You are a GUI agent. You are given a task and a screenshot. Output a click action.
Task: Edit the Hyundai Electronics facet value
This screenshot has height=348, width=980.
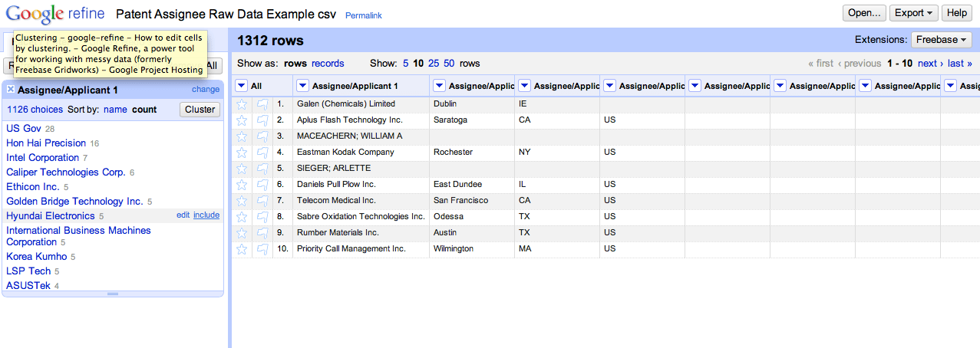point(183,215)
